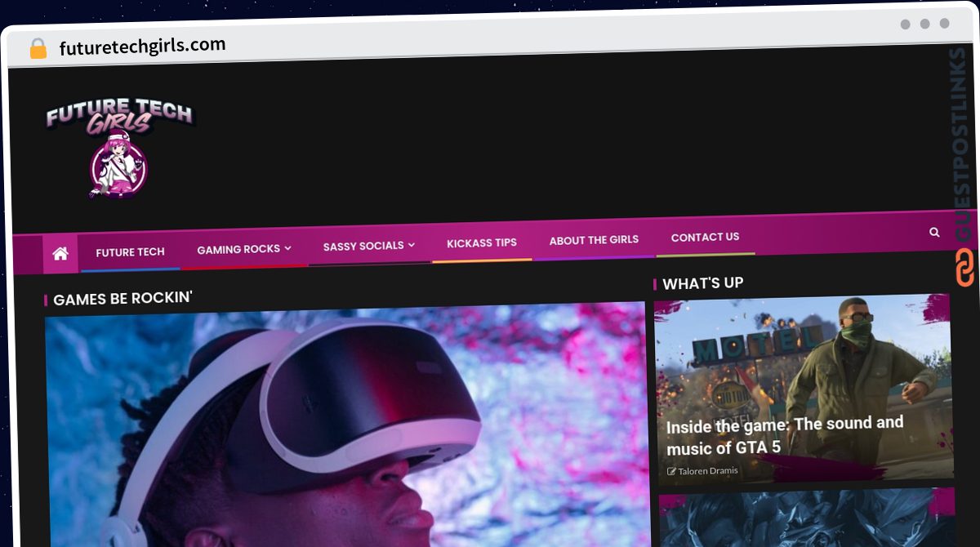Open the search magnifier icon

tap(934, 232)
